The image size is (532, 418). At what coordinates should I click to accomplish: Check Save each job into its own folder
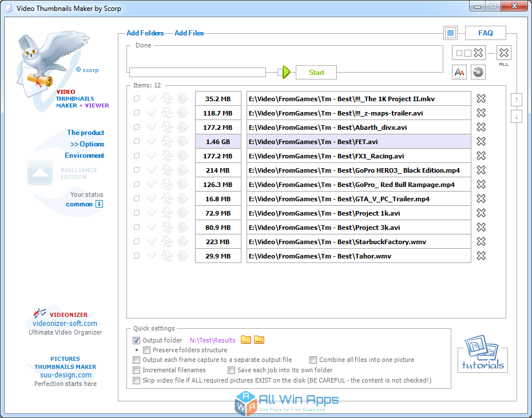pos(232,370)
